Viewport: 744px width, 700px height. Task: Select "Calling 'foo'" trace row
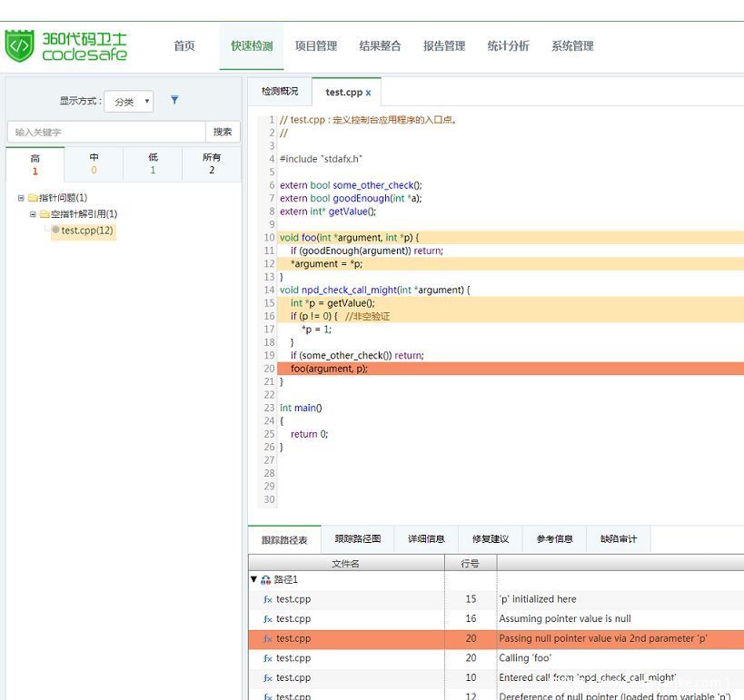pyautogui.click(x=496, y=658)
